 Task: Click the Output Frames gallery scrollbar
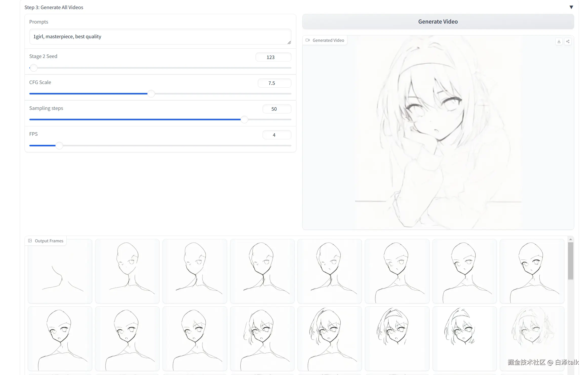tap(570, 261)
